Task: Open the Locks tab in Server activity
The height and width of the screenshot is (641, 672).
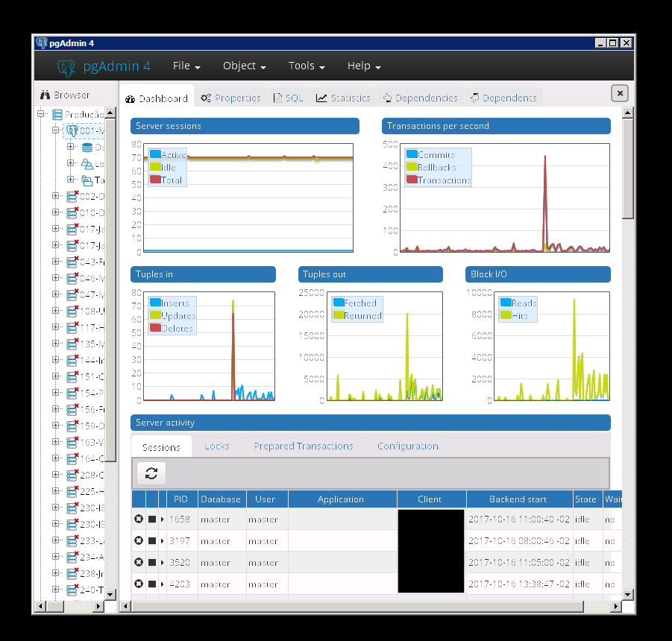Action: tap(217, 446)
